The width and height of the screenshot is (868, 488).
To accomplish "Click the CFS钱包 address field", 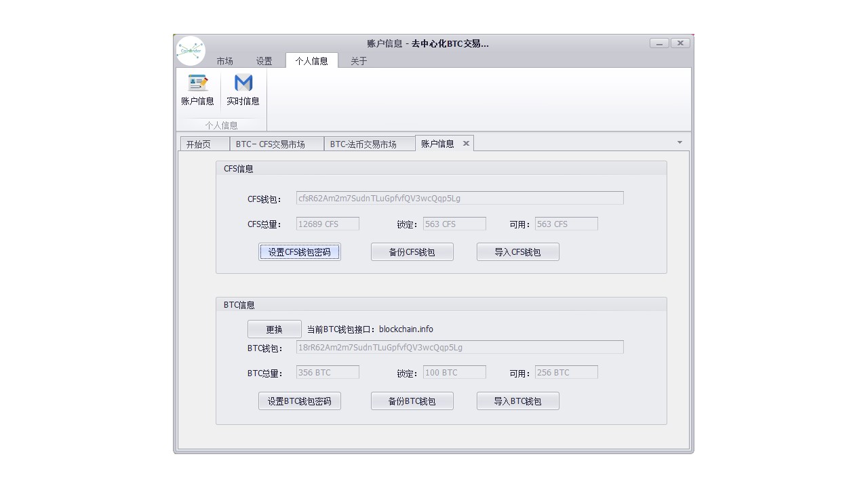I will (x=460, y=199).
